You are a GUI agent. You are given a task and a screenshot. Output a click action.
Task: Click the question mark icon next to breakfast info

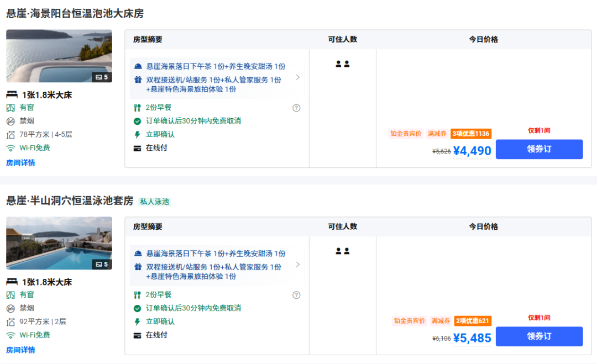point(297,108)
